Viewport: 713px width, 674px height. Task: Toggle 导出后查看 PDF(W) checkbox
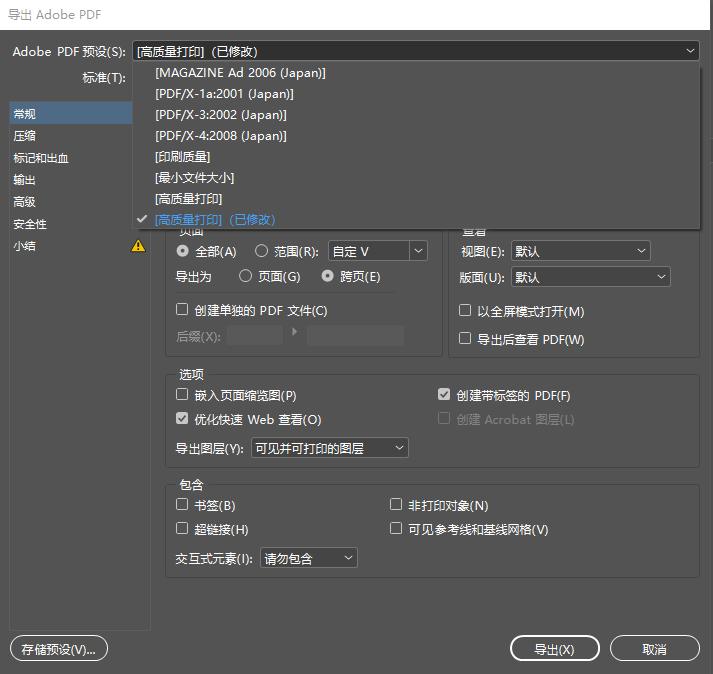pos(465,338)
